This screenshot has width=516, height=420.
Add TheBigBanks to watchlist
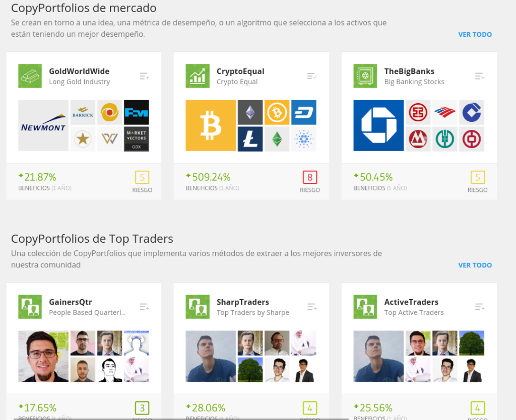point(480,77)
